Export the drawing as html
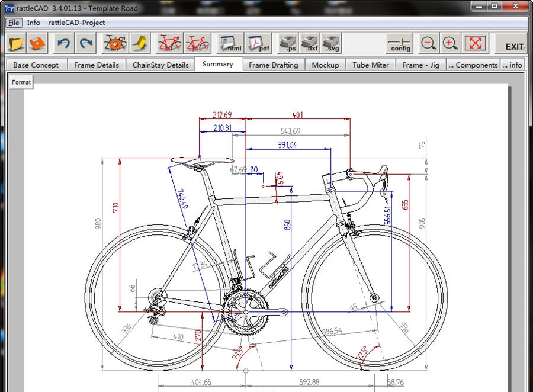Screen dimensions: 533x392 click(x=230, y=44)
